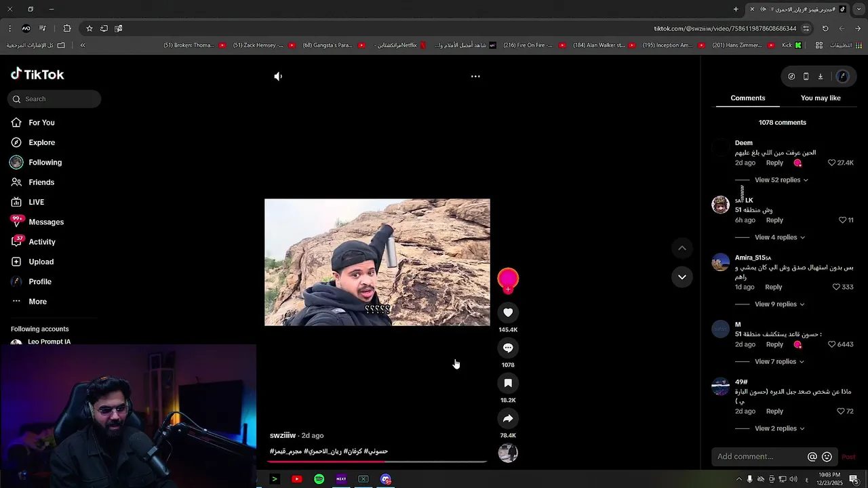The height and width of the screenshot is (488, 868).
Task: Reply to Deem's comment
Action: click(x=774, y=163)
